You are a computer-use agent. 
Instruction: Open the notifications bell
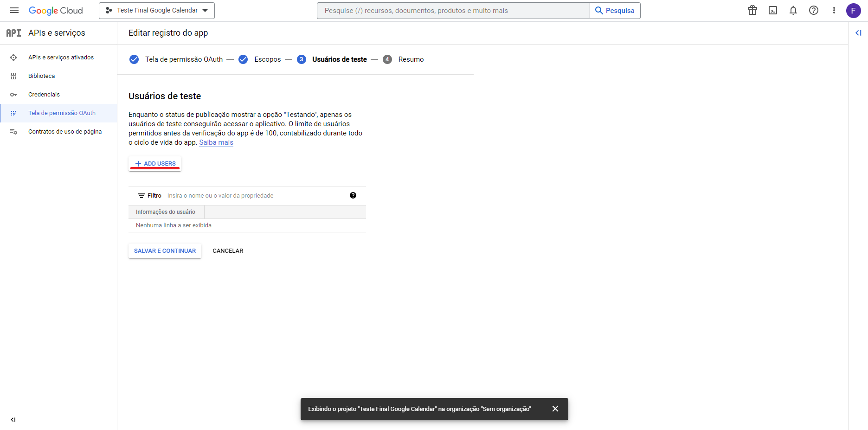click(793, 10)
